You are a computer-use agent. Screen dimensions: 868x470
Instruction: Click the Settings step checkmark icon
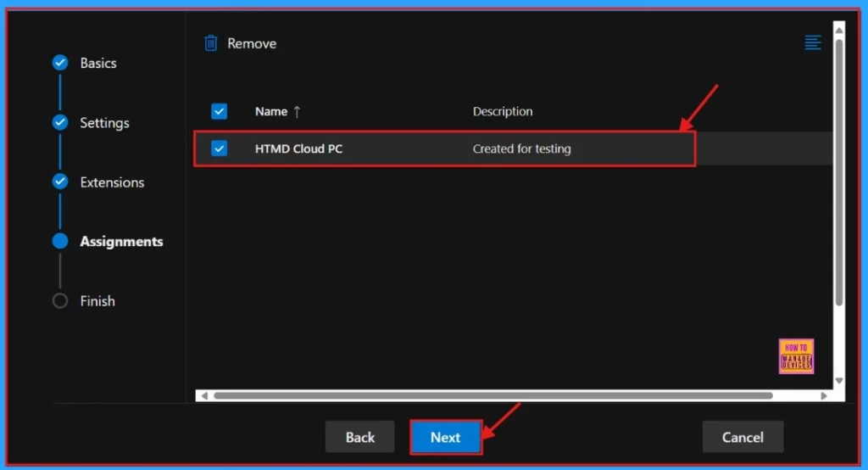click(60, 122)
